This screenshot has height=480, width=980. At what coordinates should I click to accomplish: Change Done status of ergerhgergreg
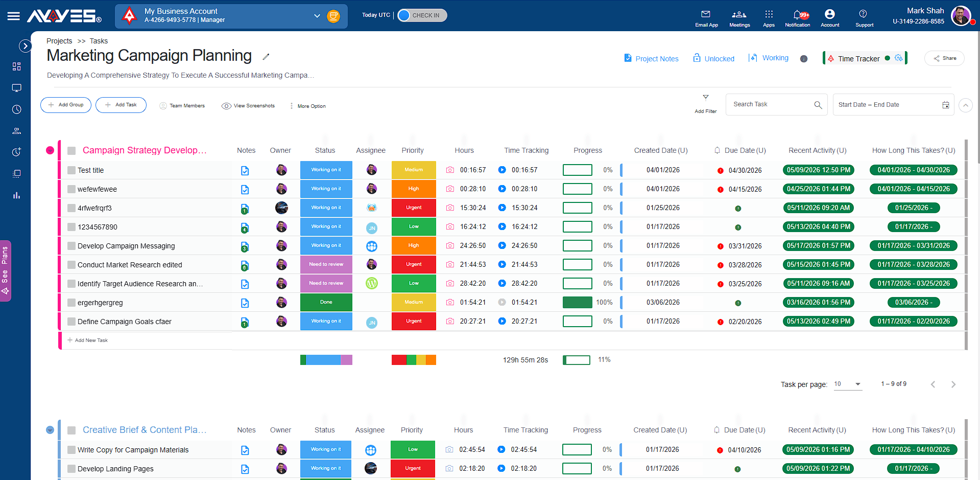click(326, 302)
